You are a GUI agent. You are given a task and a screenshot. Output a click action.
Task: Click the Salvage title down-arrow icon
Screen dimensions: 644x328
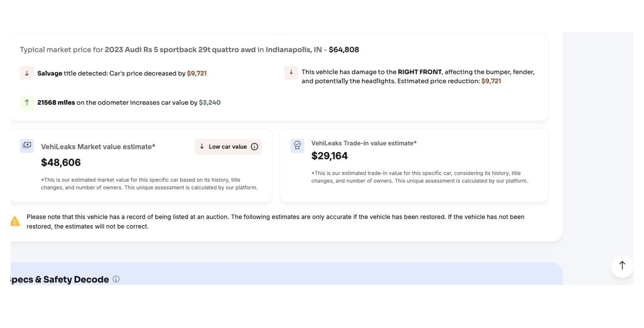coord(27,73)
